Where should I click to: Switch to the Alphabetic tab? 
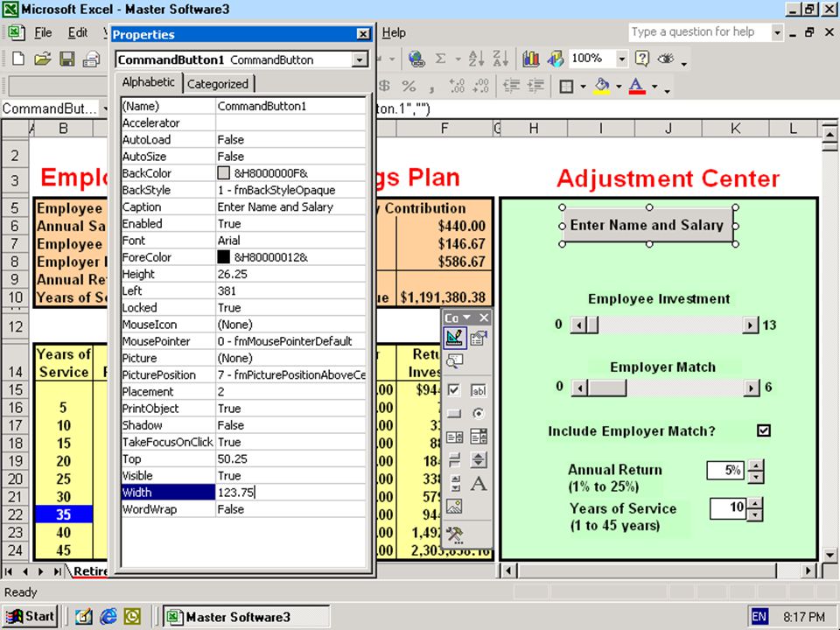click(149, 82)
